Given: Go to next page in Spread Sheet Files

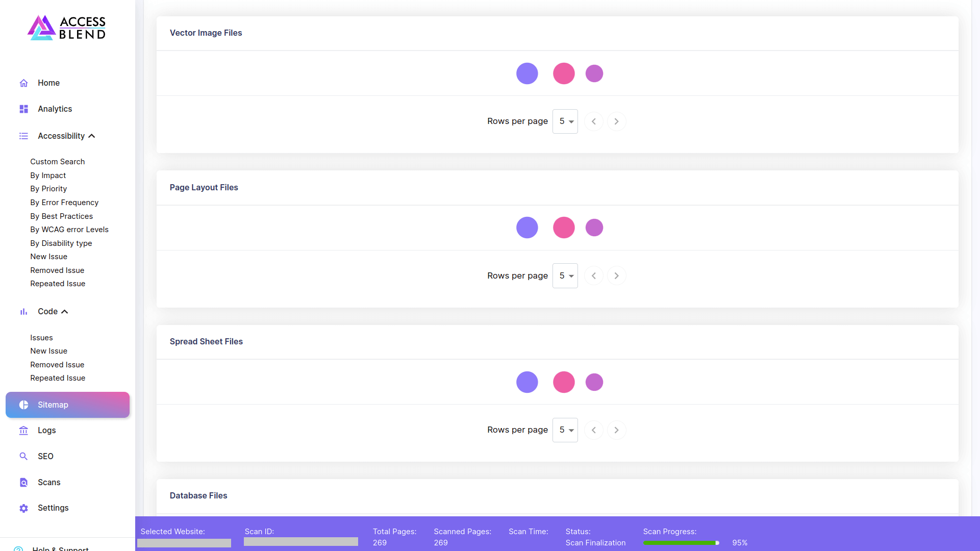Looking at the screenshot, I should pyautogui.click(x=616, y=430).
